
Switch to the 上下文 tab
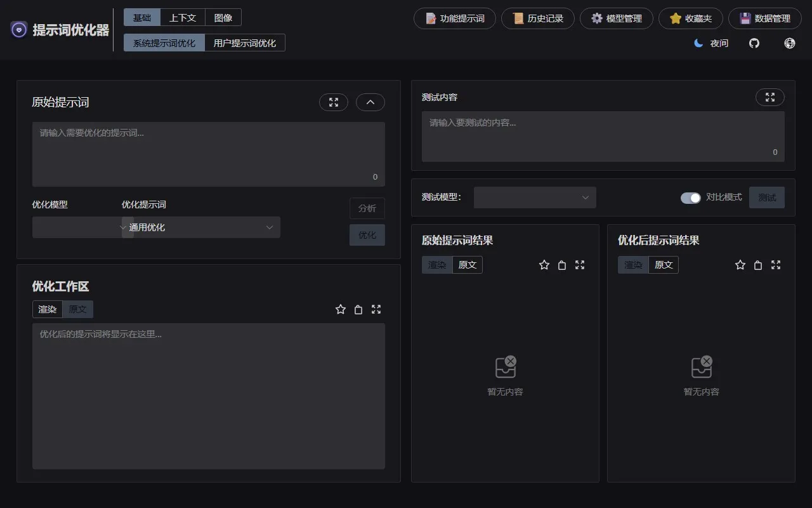[183, 18]
